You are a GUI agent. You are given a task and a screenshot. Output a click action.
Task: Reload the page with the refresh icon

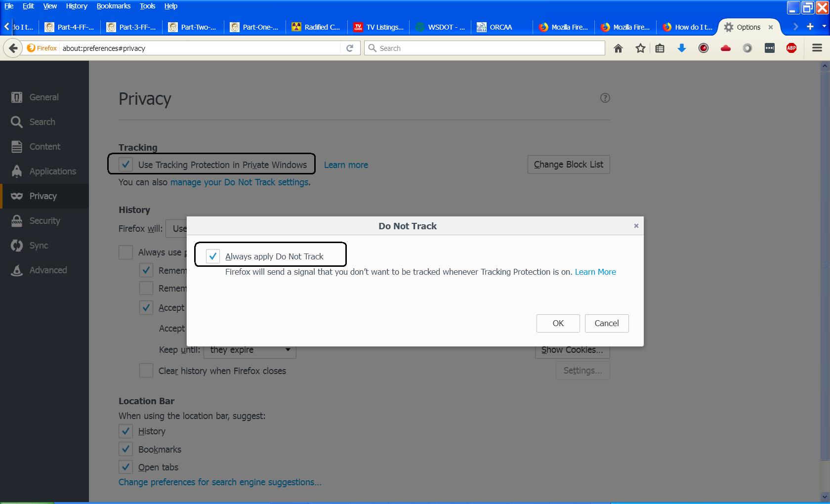(x=350, y=48)
